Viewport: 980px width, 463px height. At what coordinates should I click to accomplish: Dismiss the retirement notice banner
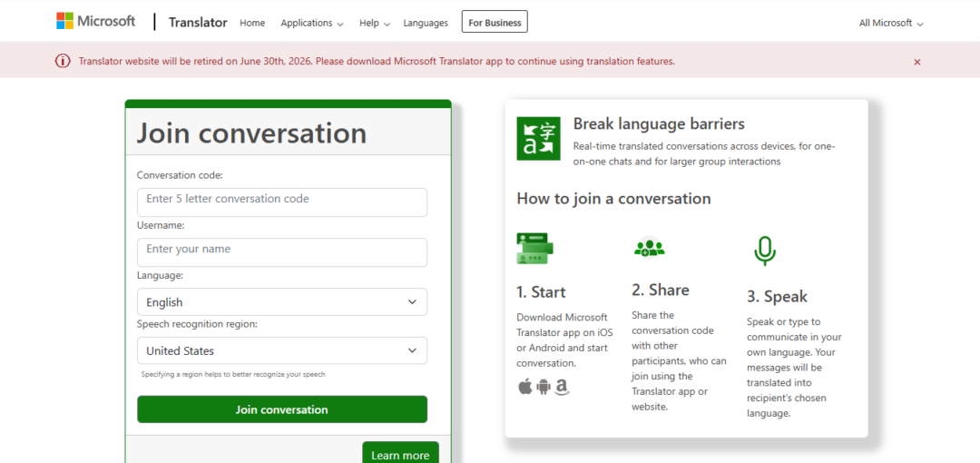916,62
